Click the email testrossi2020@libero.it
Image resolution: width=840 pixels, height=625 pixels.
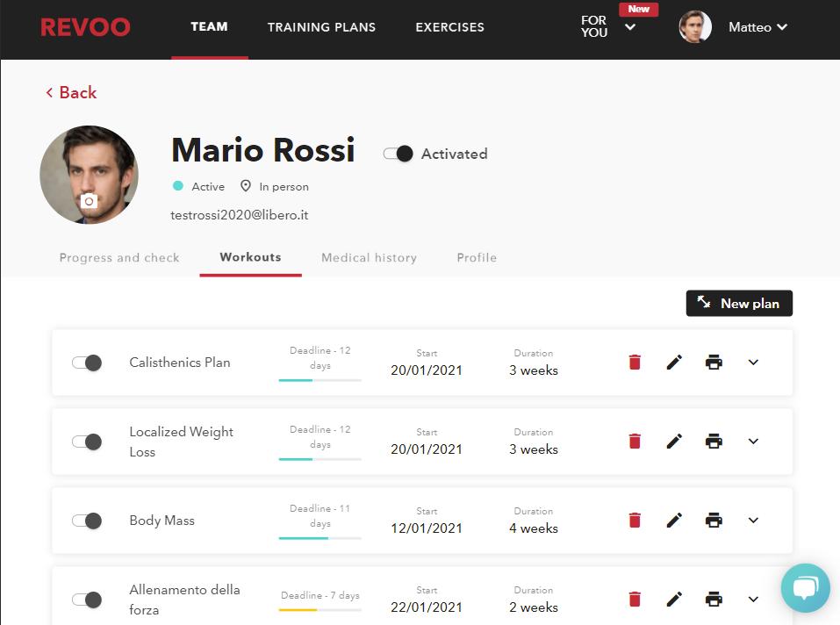point(240,215)
